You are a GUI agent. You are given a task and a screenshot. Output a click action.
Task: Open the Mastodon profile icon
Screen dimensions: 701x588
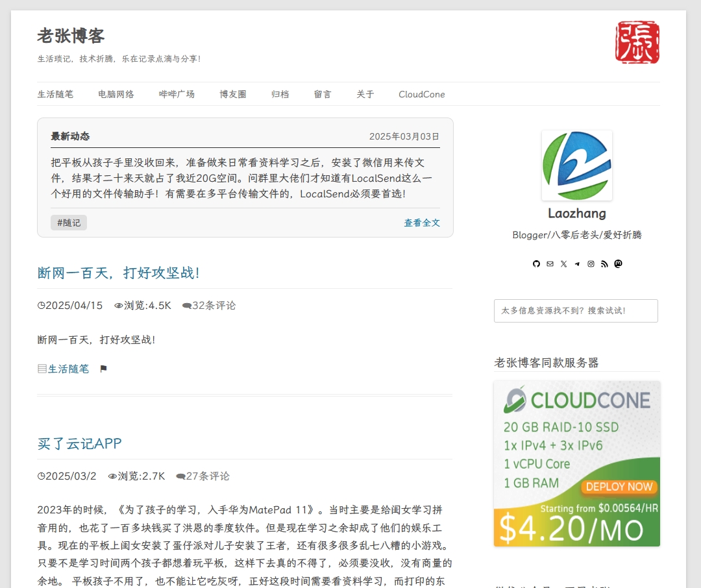point(618,263)
